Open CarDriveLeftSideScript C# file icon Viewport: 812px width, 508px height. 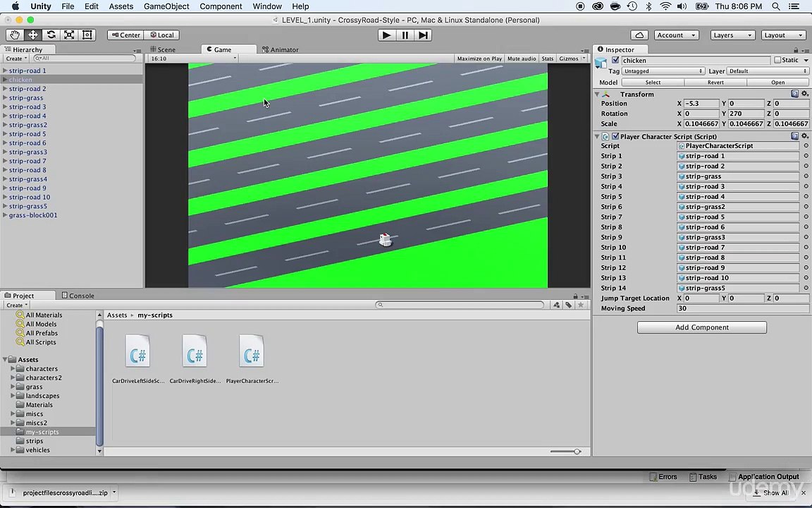(137, 352)
